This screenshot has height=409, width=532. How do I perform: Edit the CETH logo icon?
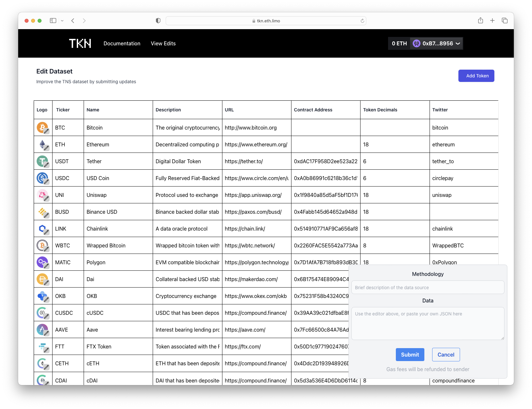[x=47, y=367]
